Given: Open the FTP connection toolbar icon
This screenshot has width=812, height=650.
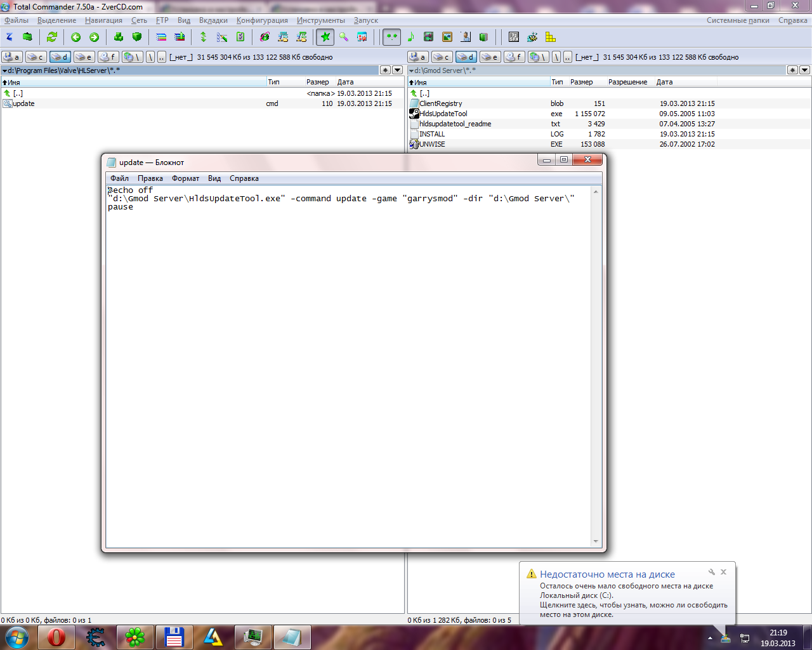Looking at the screenshot, I should (301, 37).
